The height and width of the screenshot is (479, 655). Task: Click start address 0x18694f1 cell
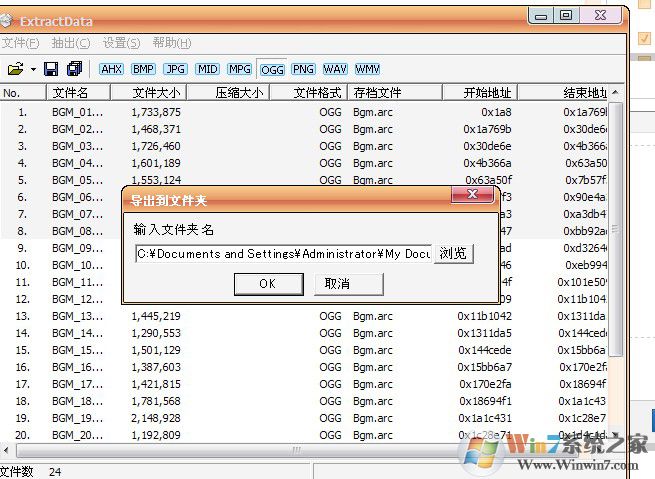pyautogui.click(x=485, y=401)
